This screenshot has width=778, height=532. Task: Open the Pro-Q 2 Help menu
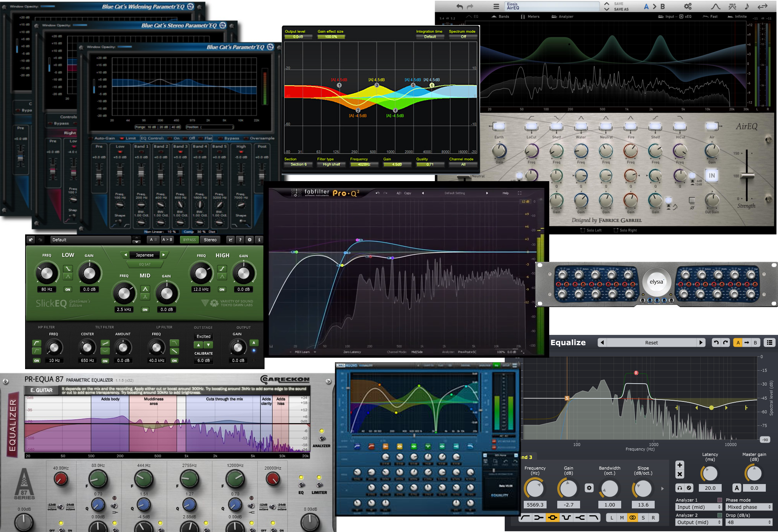pyautogui.click(x=505, y=193)
